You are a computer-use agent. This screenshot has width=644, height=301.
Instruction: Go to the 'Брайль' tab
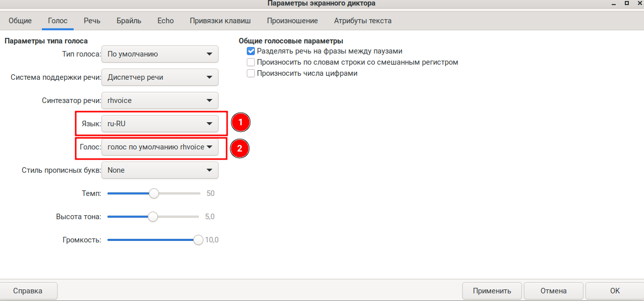click(129, 21)
